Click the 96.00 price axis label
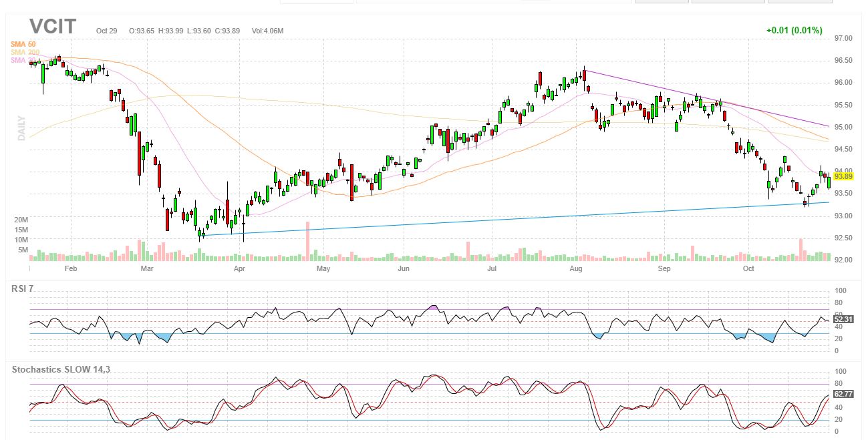 [x=843, y=83]
